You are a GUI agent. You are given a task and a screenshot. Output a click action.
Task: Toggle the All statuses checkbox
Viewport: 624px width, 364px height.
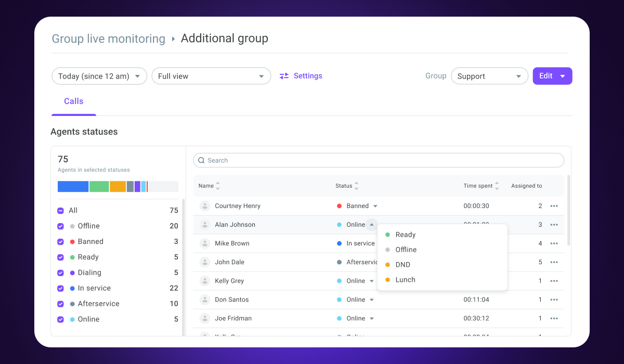pyautogui.click(x=60, y=211)
